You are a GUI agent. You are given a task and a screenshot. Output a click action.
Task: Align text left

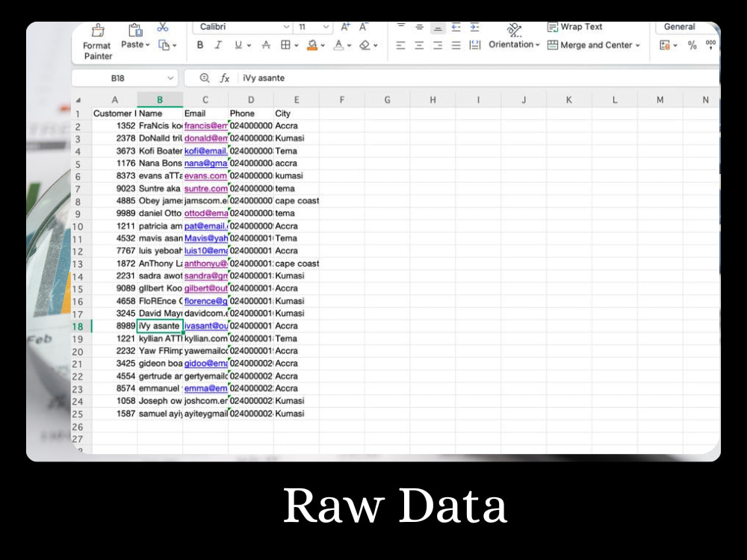400,46
